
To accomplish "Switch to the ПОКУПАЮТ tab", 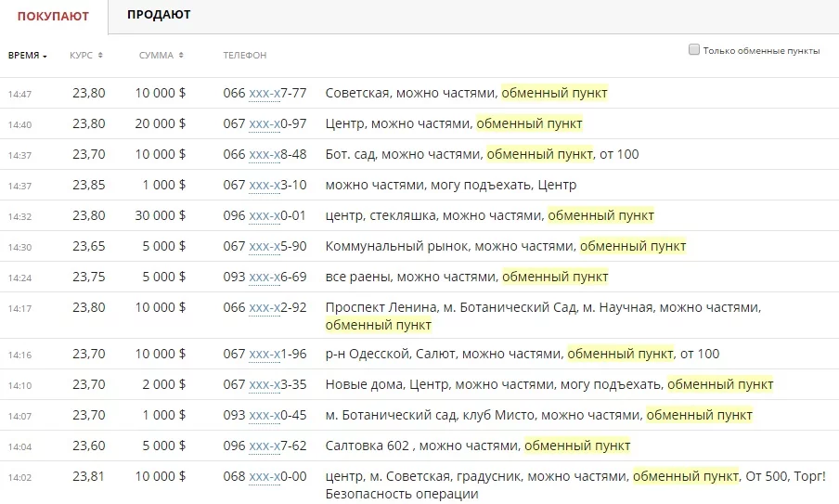I will click(x=53, y=16).
